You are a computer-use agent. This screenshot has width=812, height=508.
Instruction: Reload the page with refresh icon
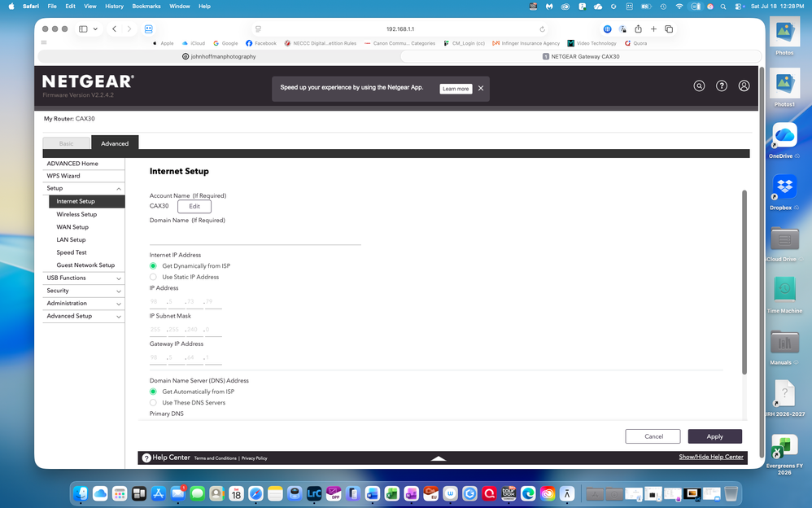click(542, 29)
